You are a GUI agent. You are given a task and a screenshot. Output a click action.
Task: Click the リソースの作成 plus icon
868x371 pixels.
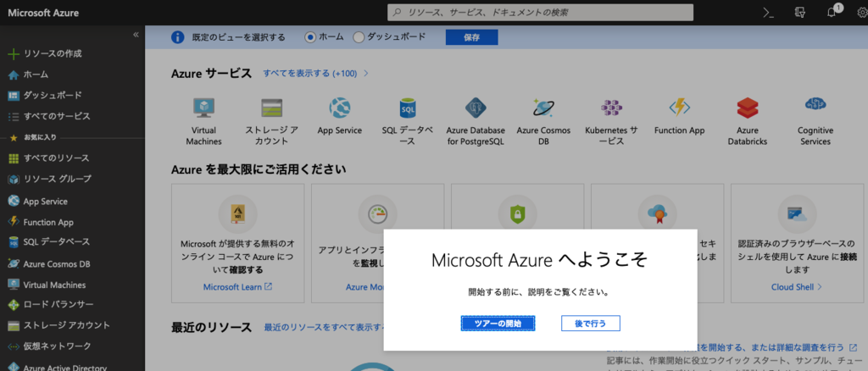click(x=14, y=53)
